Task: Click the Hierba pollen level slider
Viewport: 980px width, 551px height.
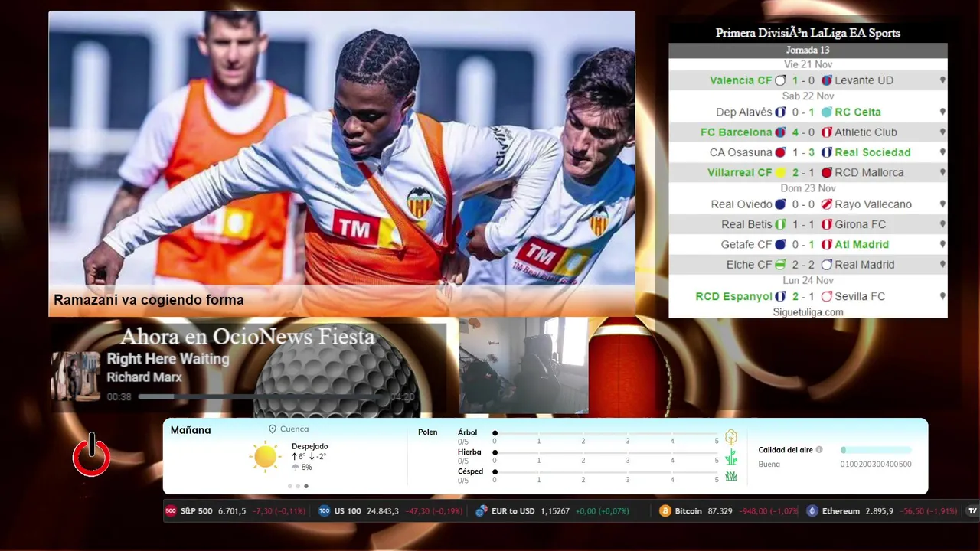Action: (606, 452)
